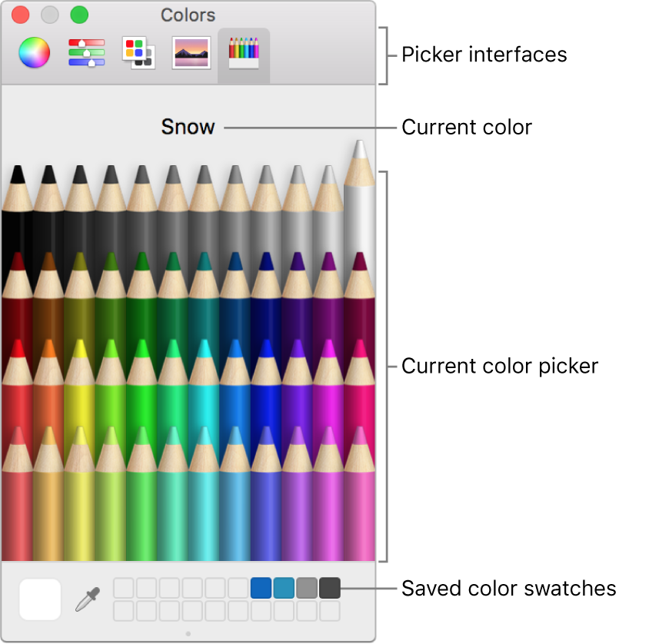Image resolution: width=669 pixels, height=644 pixels.
Task: Open the Color Palettes picker
Action: (138, 54)
